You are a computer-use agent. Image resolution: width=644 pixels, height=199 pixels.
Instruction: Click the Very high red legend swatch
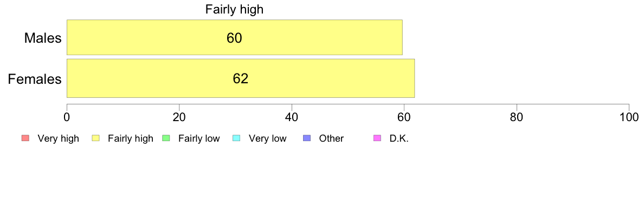pos(25,138)
